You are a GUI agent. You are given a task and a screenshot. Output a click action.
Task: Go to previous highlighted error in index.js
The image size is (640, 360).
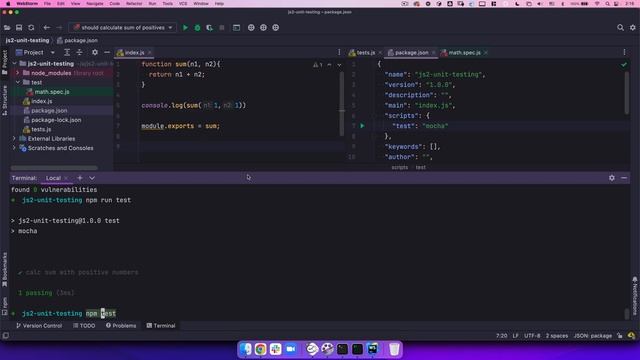pyautogui.click(x=329, y=65)
